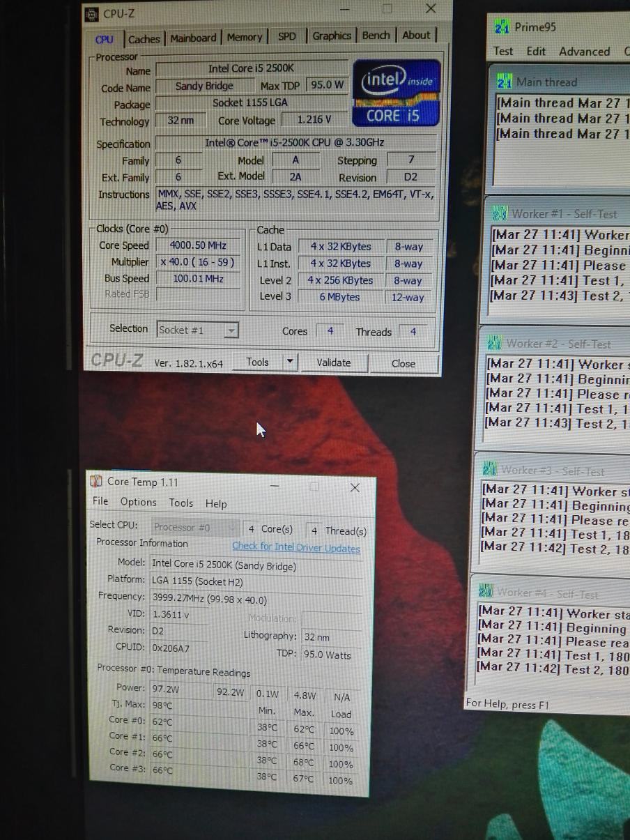Click the Bus Speed value 100.01 MHz
Image resolution: width=630 pixels, height=840 pixels.
point(198,278)
